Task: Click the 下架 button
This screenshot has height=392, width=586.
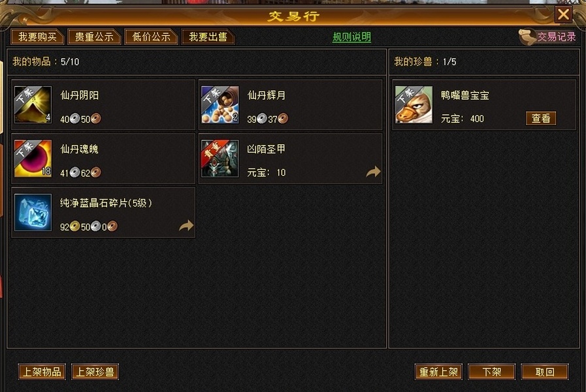Action: (492, 372)
